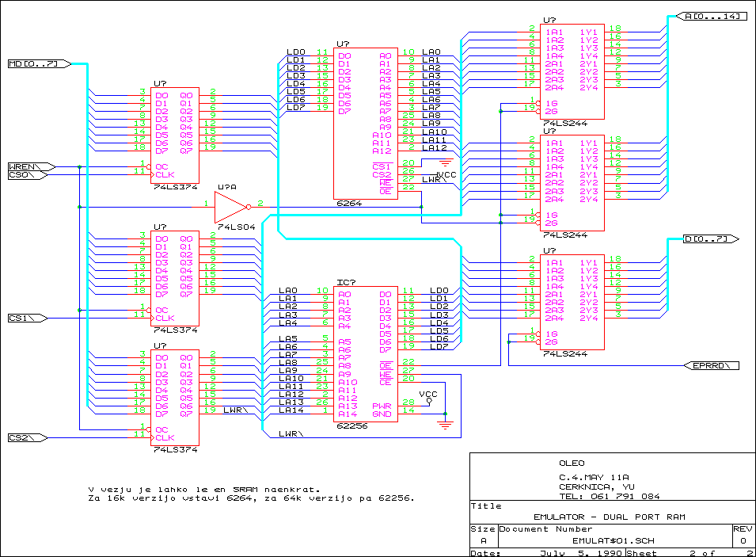Click the OLEO company name in title block
The width and height of the screenshot is (756, 557).
[x=572, y=464]
